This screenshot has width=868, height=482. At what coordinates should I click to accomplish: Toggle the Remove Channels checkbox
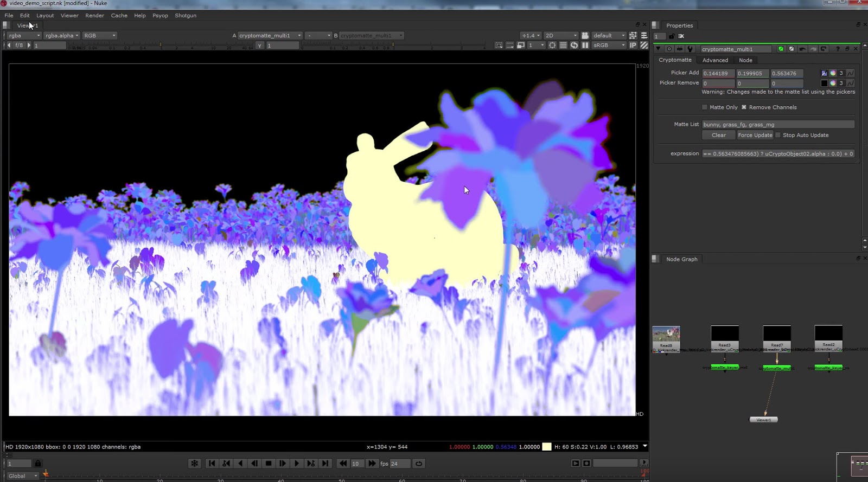tap(744, 107)
